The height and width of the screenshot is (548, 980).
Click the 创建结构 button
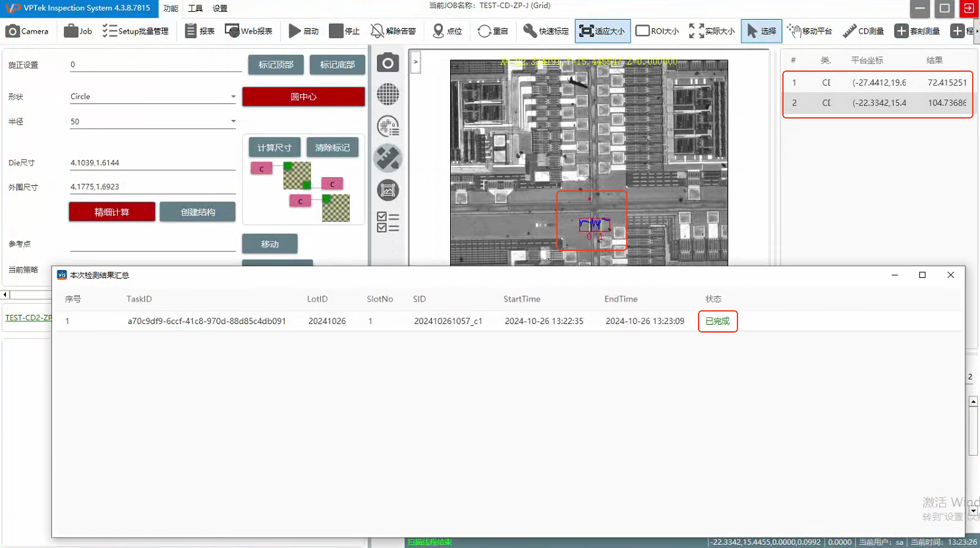tap(198, 211)
